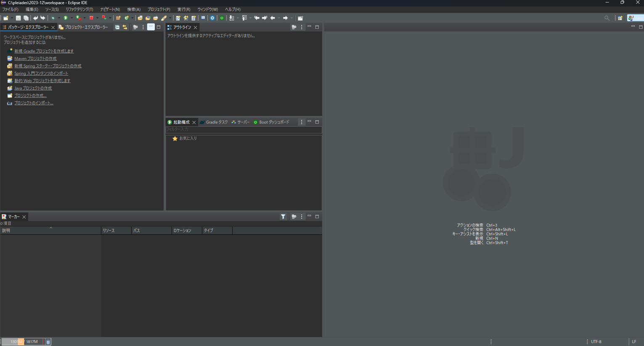Screen dimensions: 644x346
Task: Click the heap memory usage bar
Action: pyautogui.click(x=22, y=342)
